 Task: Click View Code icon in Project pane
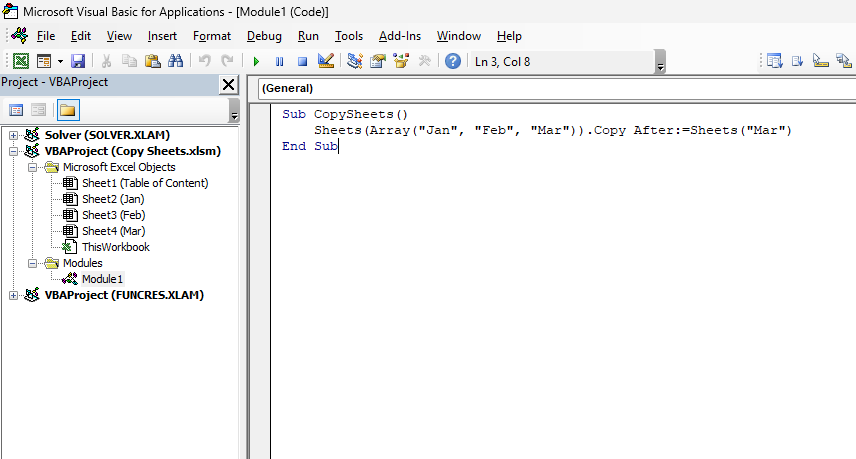click(x=16, y=110)
